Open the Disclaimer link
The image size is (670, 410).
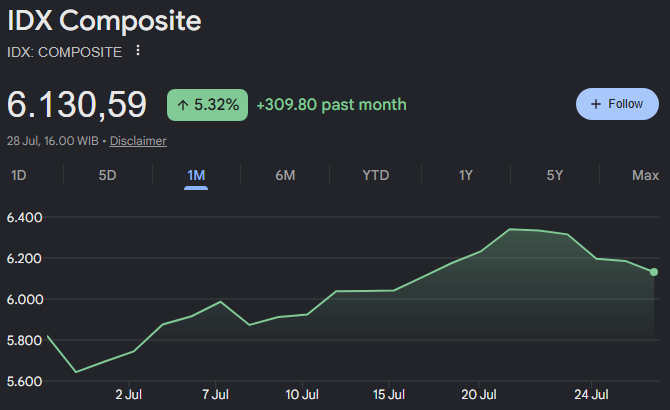click(x=138, y=141)
